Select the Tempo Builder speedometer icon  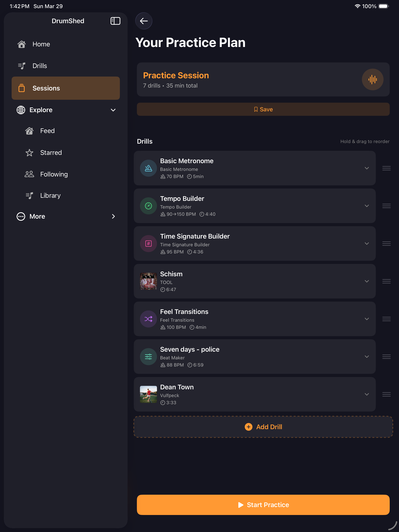point(148,206)
